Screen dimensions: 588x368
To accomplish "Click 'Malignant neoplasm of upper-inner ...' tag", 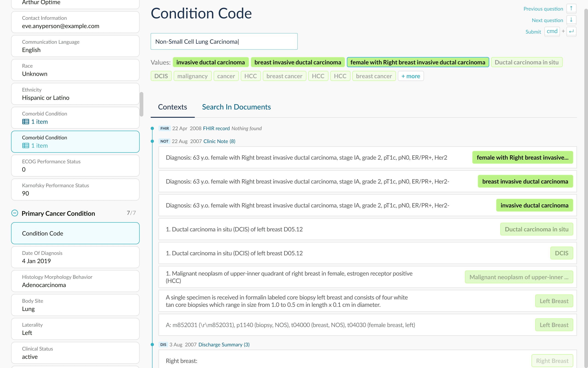I will click(519, 277).
